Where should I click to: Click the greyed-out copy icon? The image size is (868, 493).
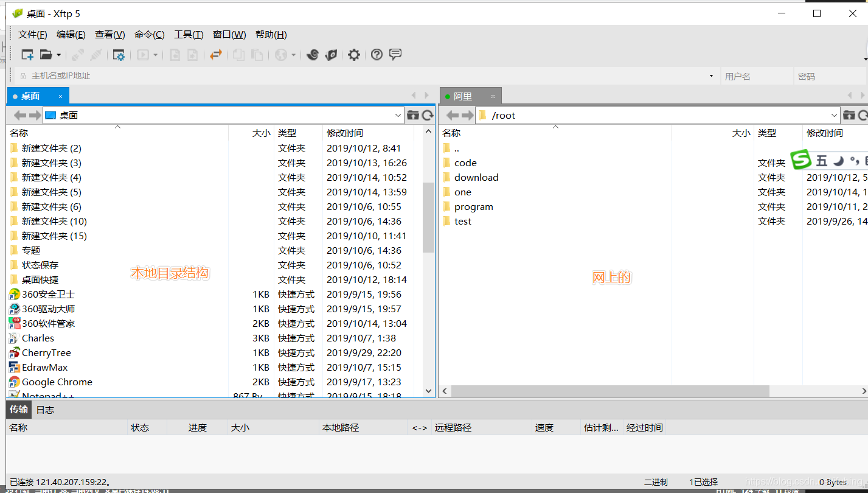239,55
